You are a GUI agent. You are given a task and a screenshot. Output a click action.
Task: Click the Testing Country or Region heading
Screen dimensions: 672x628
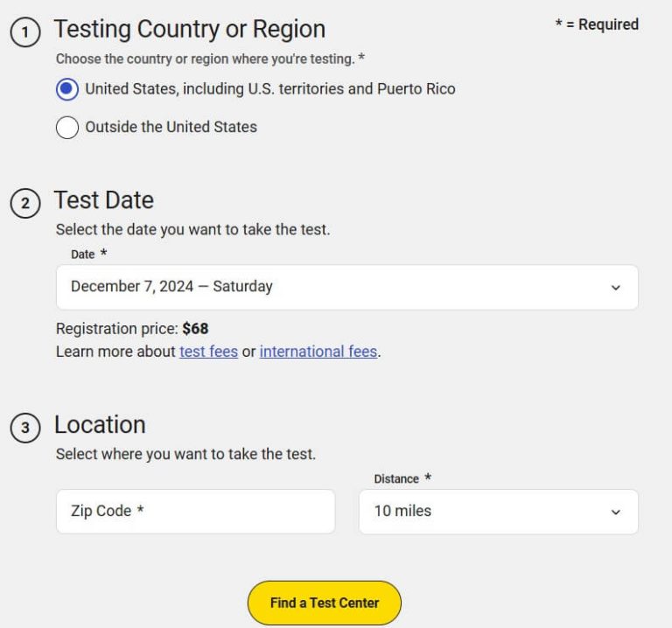189,29
